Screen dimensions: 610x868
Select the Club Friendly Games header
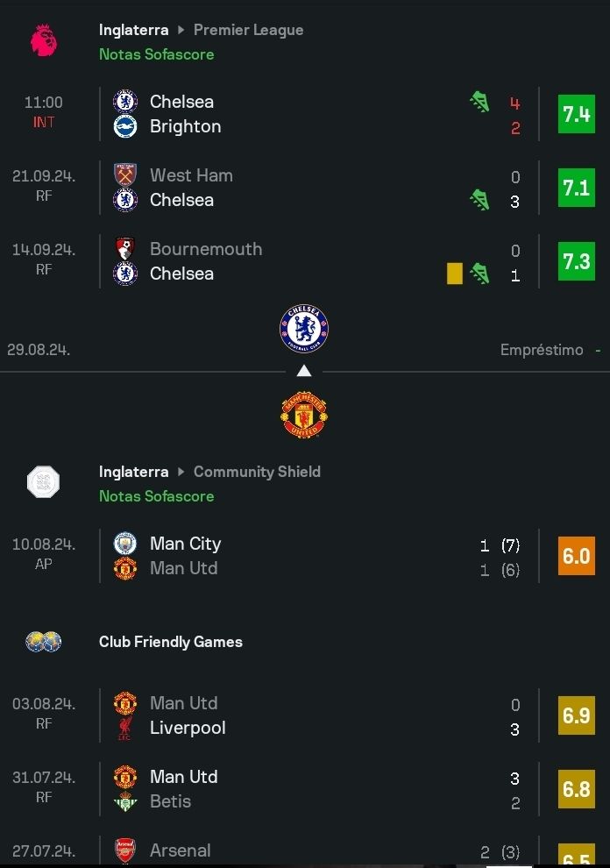point(170,642)
